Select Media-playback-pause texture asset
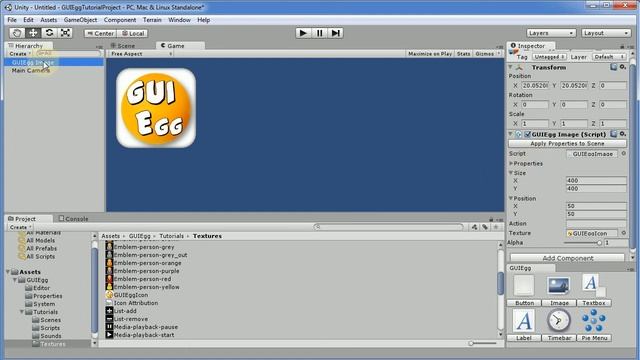Viewport: 640px width, 360px height. click(142, 327)
